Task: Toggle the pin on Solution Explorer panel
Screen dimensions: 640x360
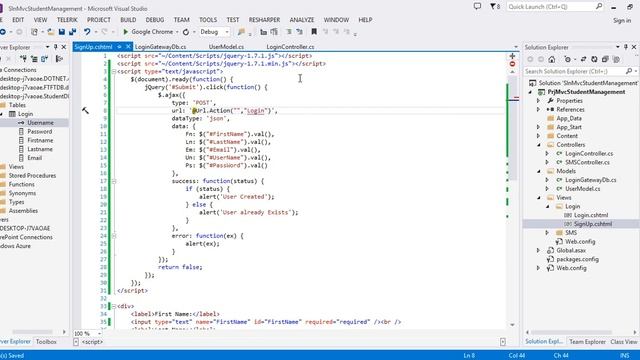Action: (626, 47)
